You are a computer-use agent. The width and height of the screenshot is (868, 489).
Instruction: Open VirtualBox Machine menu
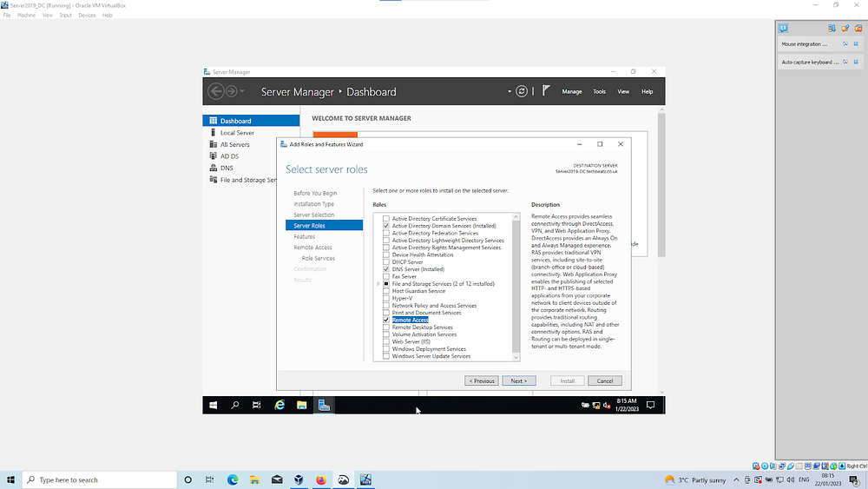(26, 16)
